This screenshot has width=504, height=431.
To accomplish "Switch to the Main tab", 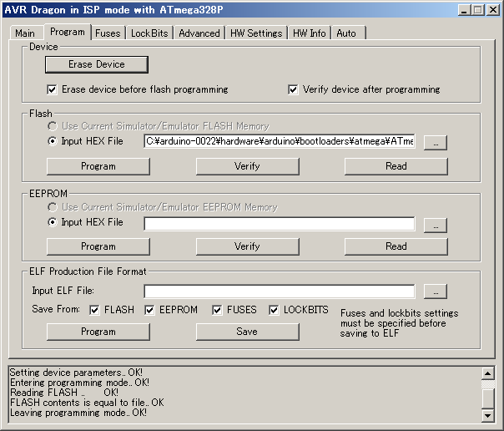I will click(x=25, y=33).
